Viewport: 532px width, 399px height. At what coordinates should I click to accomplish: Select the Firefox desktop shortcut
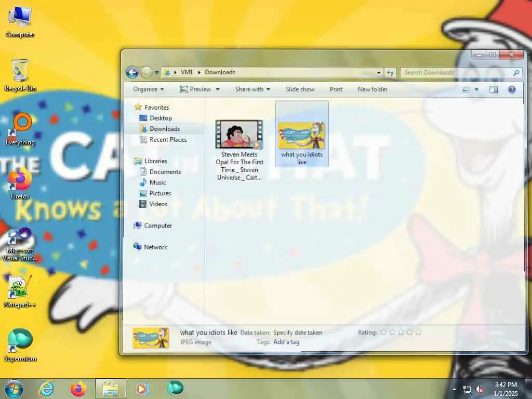(20, 183)
